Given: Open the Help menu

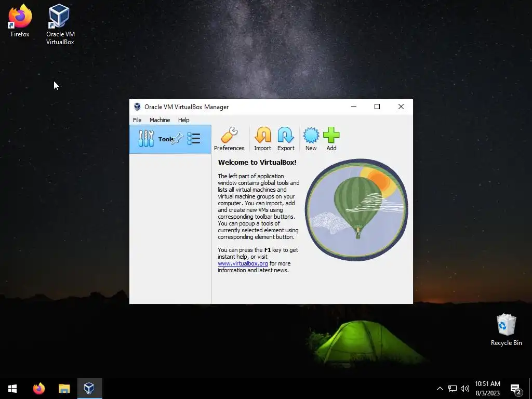Looking at the screenshot, I should [x=183, y=120].
